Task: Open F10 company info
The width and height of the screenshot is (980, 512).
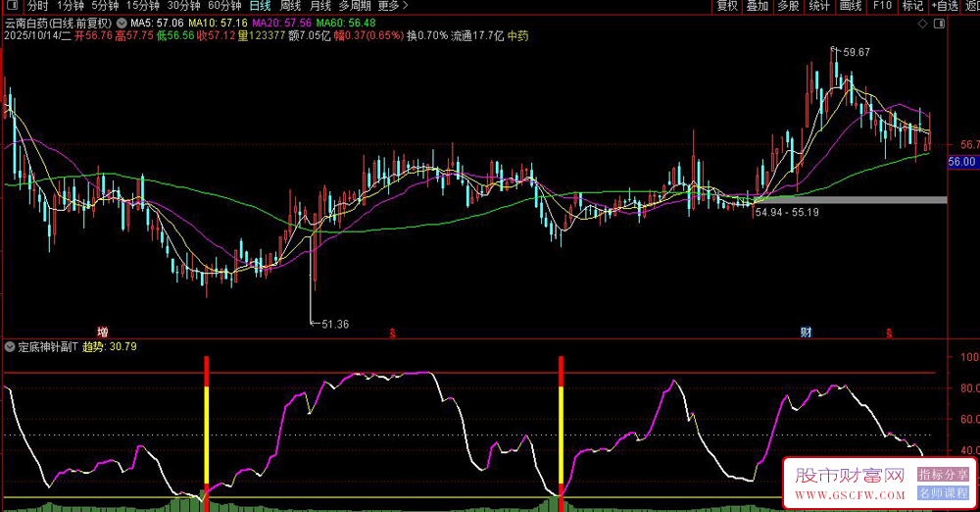Action: 883,6
